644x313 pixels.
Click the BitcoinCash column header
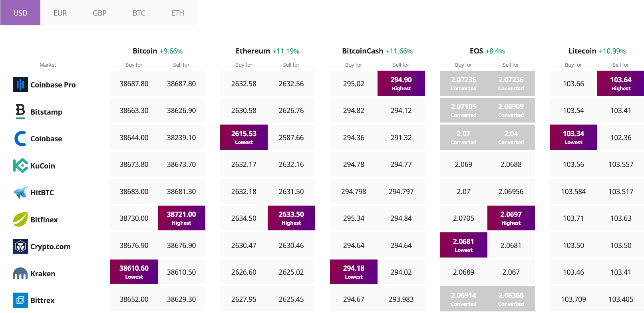[362, 51]
